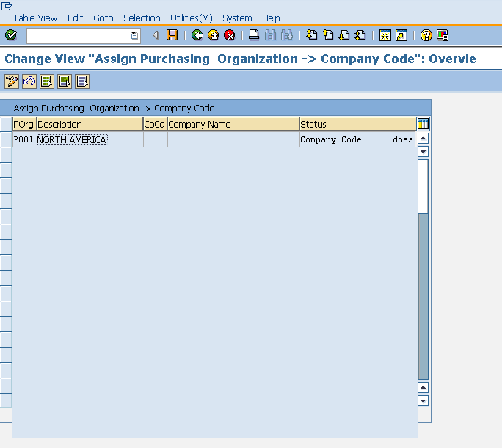Open Help with the question mark icon
Image resolution: width=502 pixels, height=448 pixels.
click(426, 35)
